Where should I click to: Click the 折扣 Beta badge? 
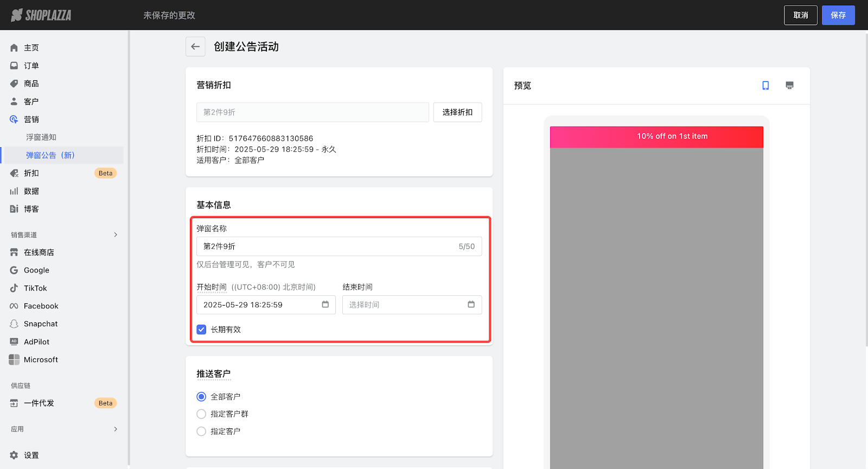(106, 173)
